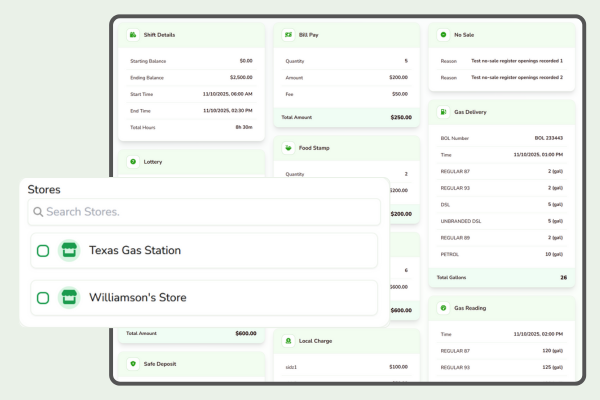Click the Stores panel title
600x400 pixels.
tap(44, 189)
